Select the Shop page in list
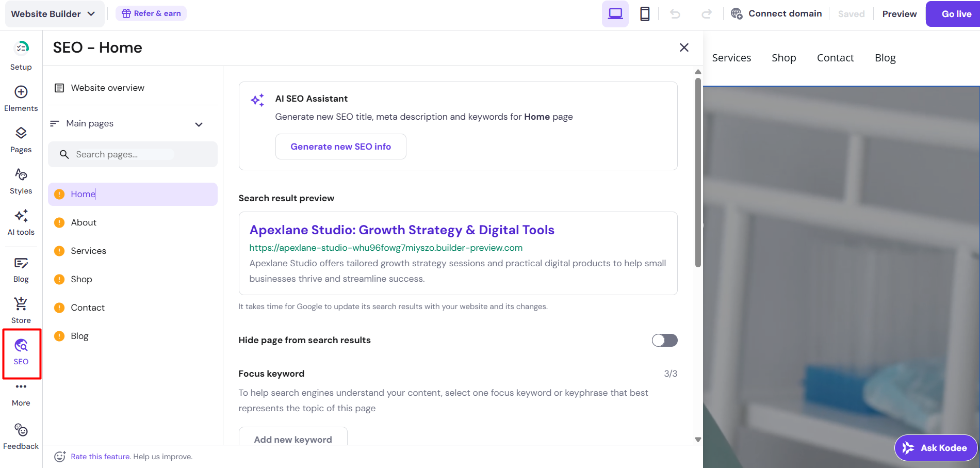The image size is (980, 468). [x=133, y=279]
